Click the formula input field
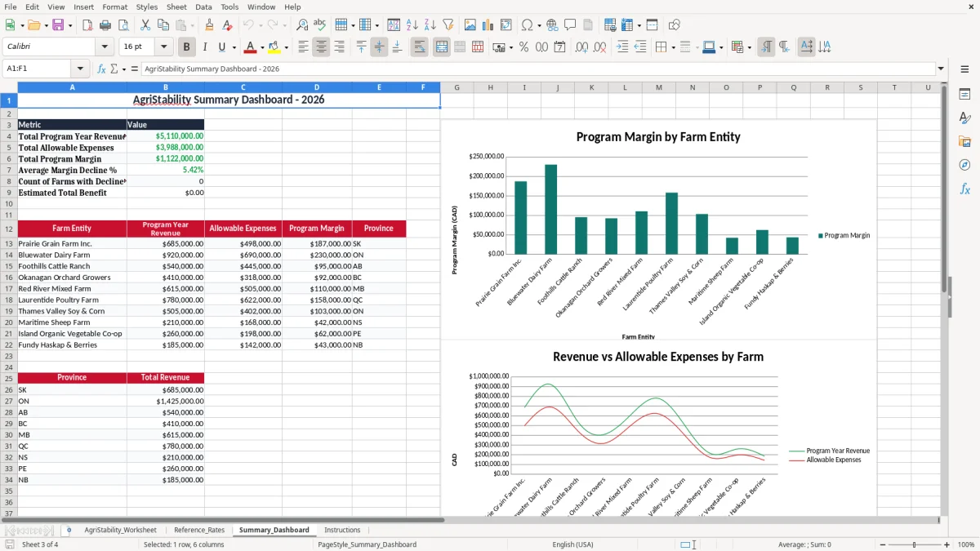 [537, 69]
